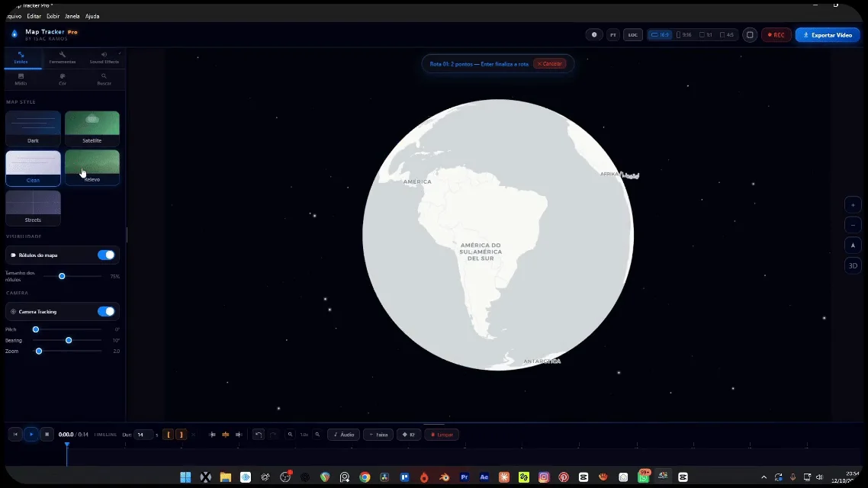This screenshot has height=488, width=868.
Task: Open the Editar menu
Action: click(34, 16)
